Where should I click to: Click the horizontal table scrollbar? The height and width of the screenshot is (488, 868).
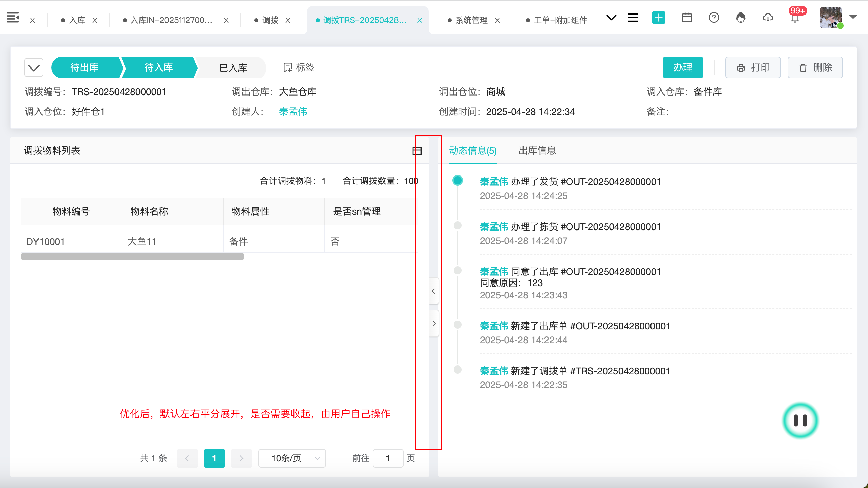coord(132,256)
